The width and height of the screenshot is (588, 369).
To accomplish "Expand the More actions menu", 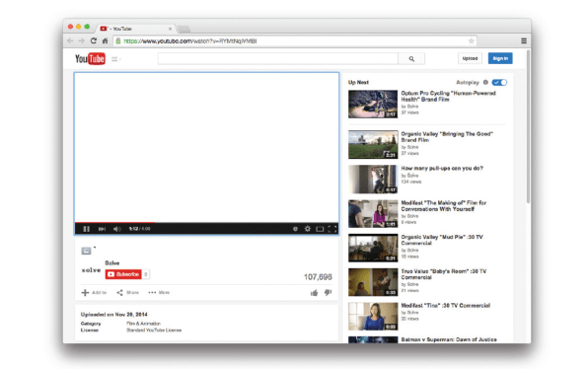I will click(x=159, y=292).
